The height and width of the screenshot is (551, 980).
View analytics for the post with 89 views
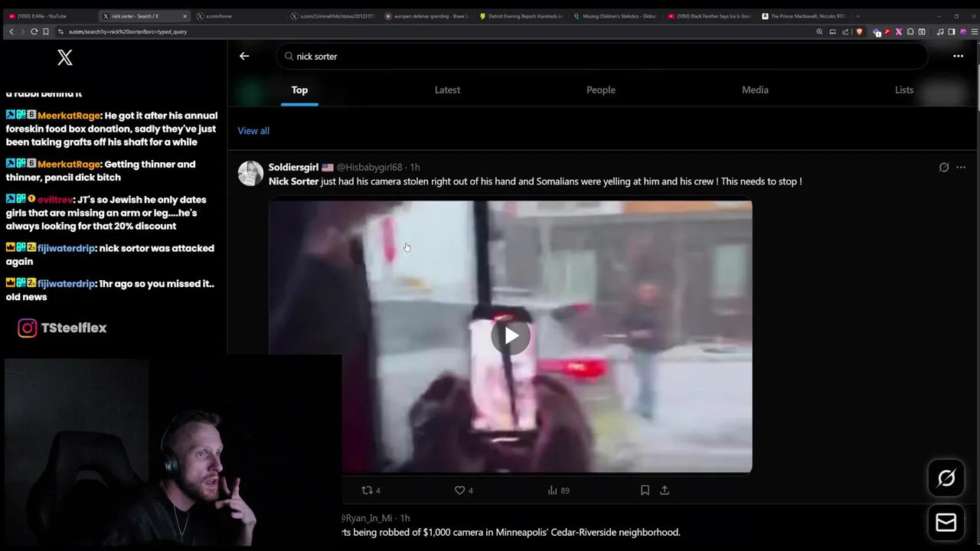(558, 491)
